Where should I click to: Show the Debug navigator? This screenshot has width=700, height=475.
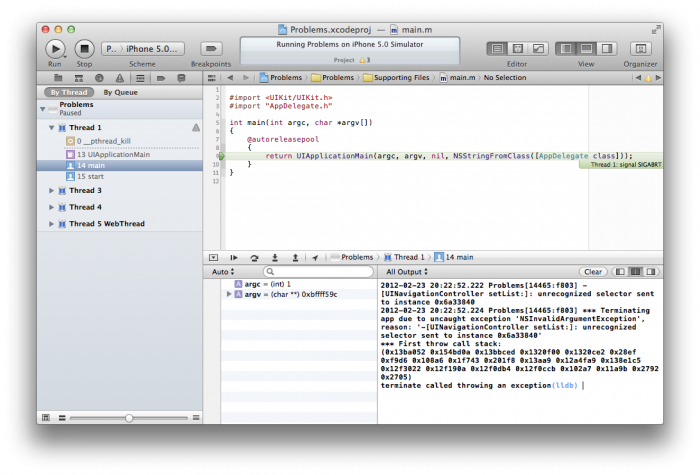click(140, 78)
